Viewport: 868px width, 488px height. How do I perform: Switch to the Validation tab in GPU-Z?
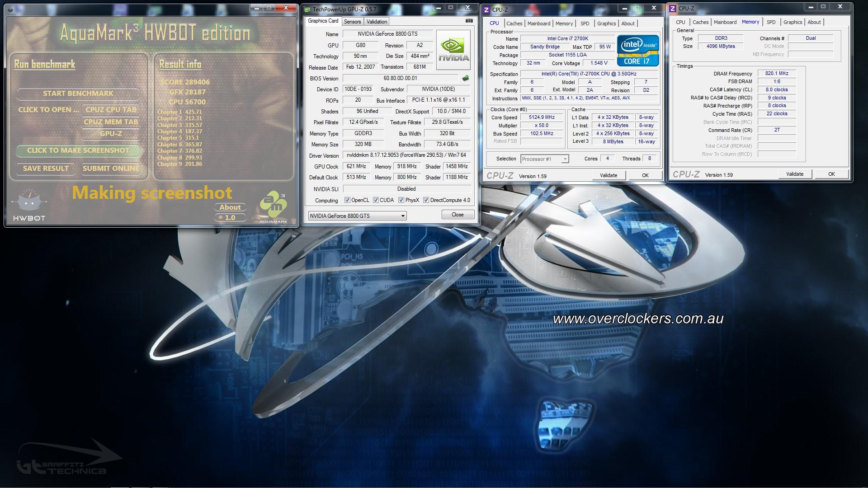pos(377,22)
